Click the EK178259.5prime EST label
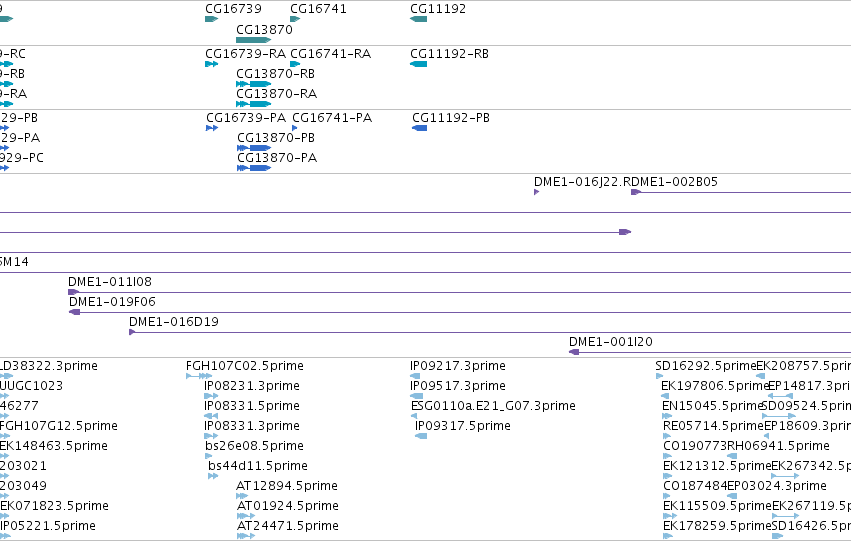 click(x=717, y=526)
